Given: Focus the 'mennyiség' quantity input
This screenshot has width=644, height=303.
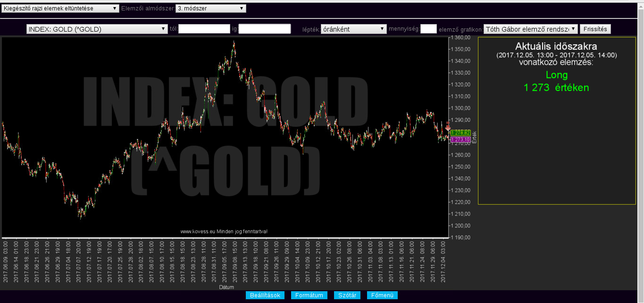Looking at the screenshot, I should click(x=428, y=29).
